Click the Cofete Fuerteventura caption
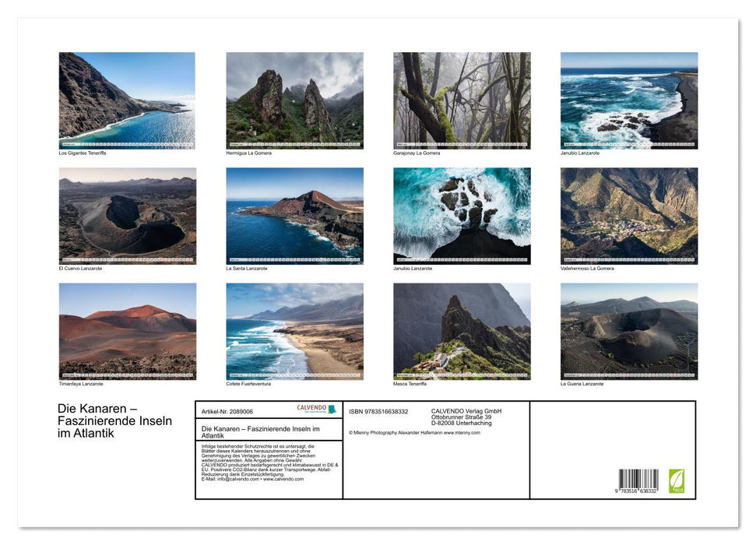Screen dimensions: 756x545 click(x=248, y=384)
